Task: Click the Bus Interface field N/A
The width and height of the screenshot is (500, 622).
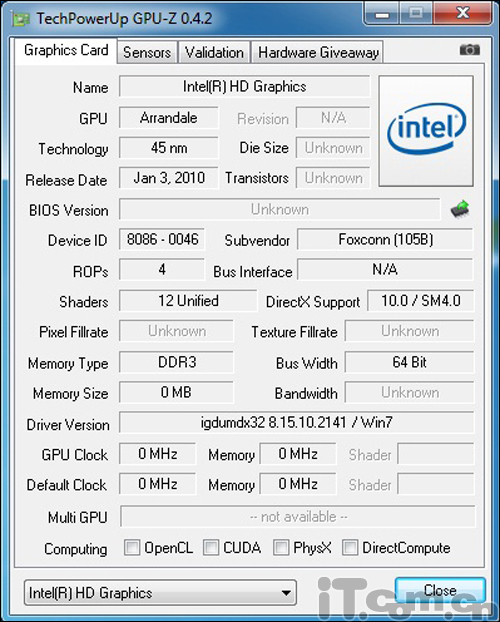Action: 385,270
